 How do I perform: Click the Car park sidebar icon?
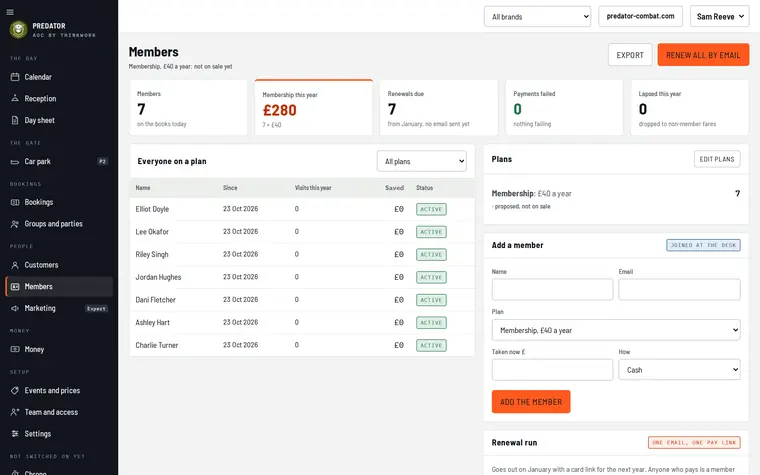pos(15,161)
